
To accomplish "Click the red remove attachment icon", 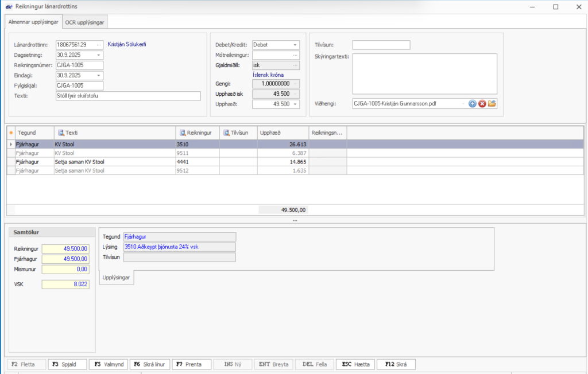I will pos(482,104).
